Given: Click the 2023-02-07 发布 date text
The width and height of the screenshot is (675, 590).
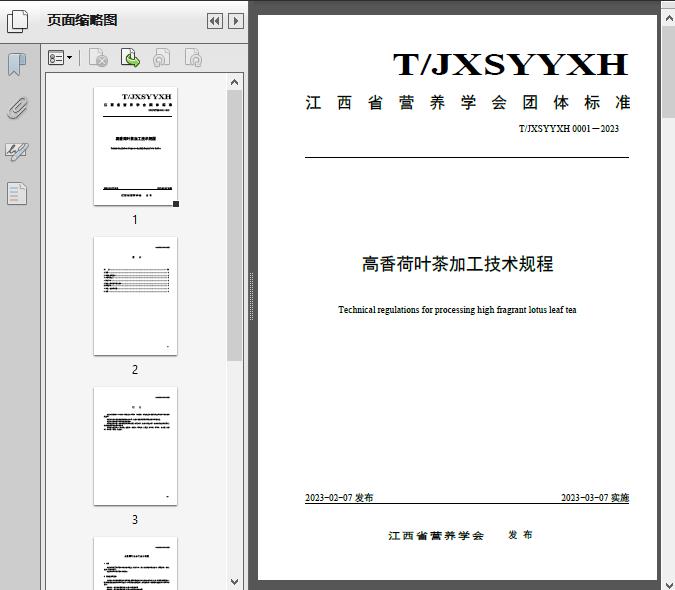Looking at the screenshot, I should click(x=339, y=497).
